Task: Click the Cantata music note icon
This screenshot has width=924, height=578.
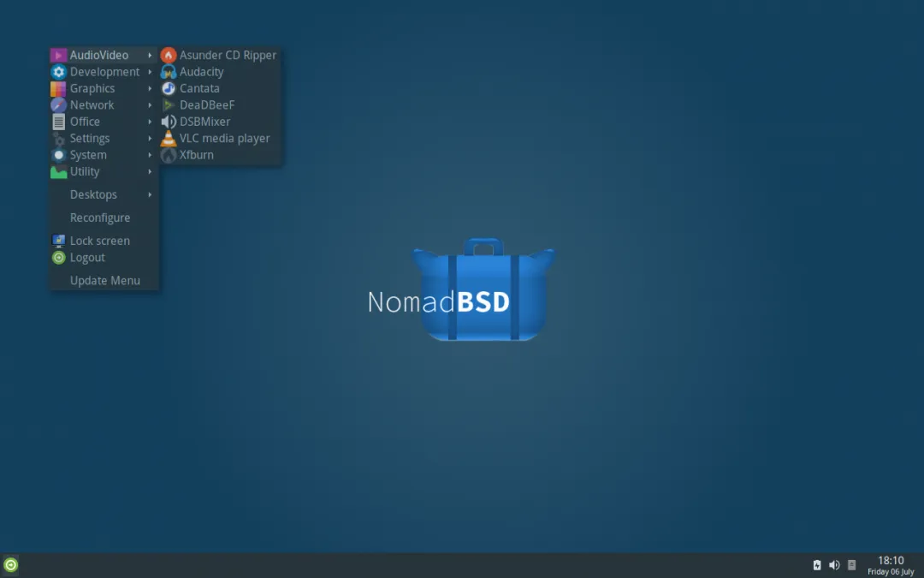Action: tap(169, 88)
